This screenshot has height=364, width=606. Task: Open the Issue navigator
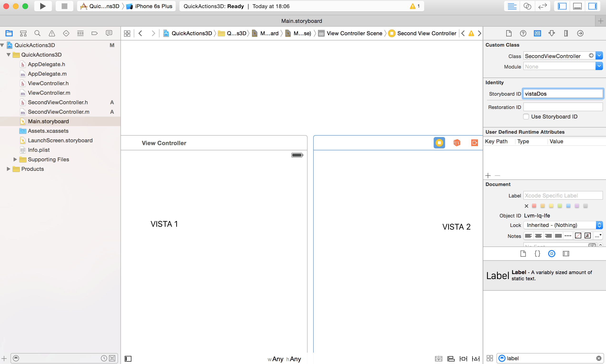(52, 33)
